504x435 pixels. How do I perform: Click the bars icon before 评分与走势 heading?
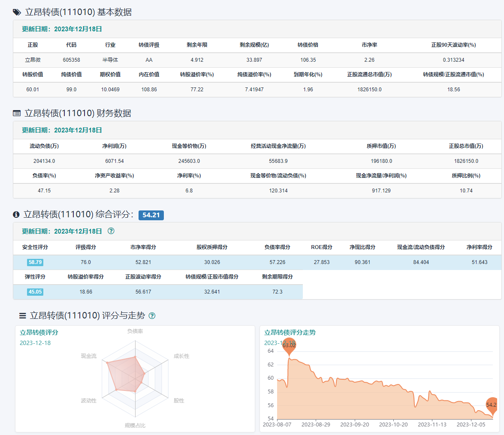tap(23, 316)
